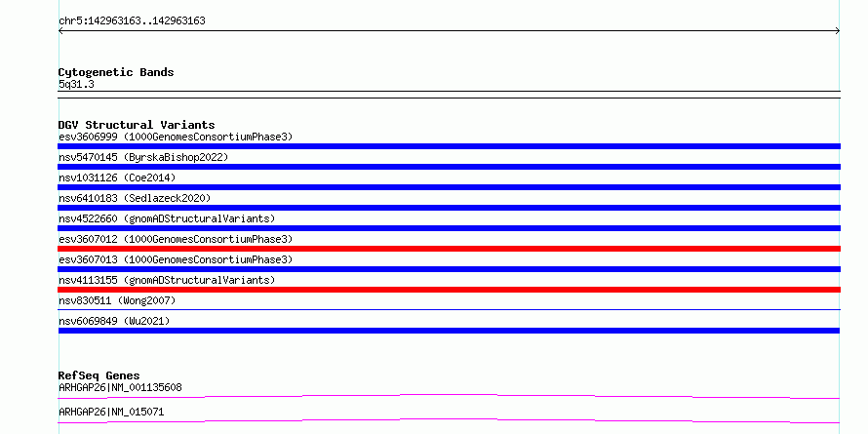This screenshot has width=868, height=434.
Task: Click the red bar under nsv4113155
Action: (449, 290)
